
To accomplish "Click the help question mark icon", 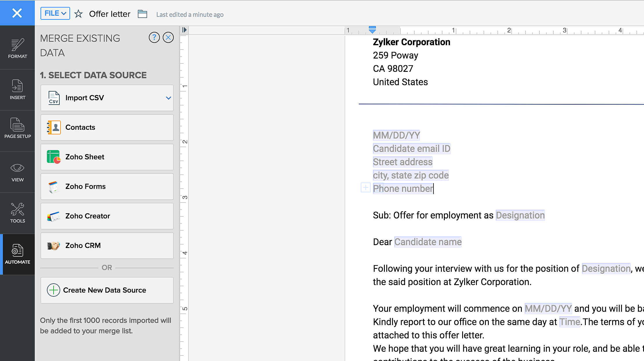I will point(154,38).
